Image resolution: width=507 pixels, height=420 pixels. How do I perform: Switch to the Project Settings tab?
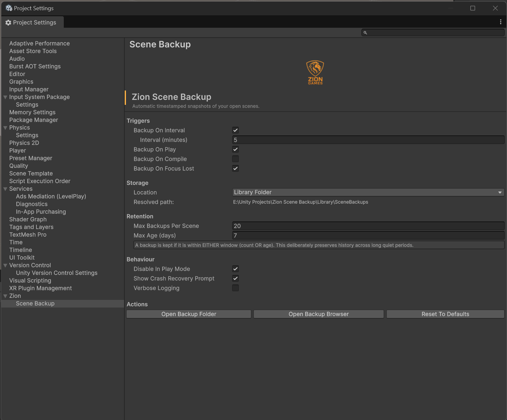point(33,22)
